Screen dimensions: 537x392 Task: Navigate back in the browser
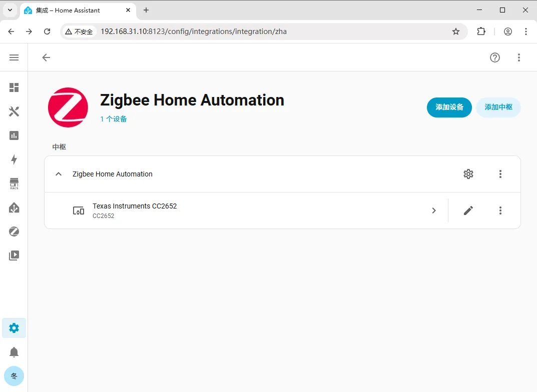click(x=11, y=31)
